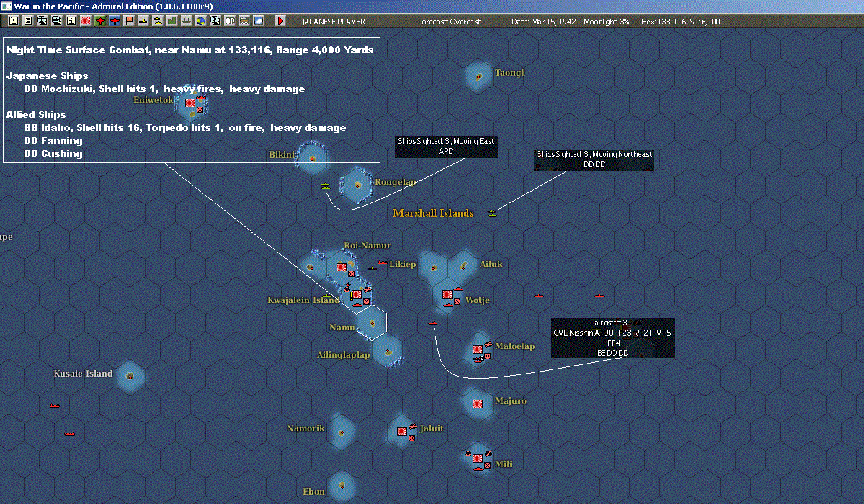Click the 'BB Idaho' line in combat report
864x504 pixels.
pyautogui.click(x=185, y=127)
